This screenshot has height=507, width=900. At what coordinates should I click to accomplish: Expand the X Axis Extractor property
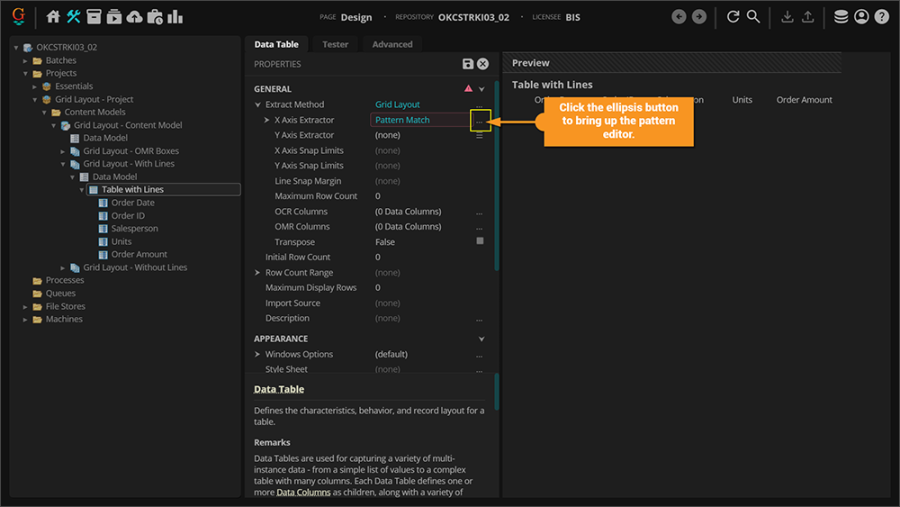point(267,120)
